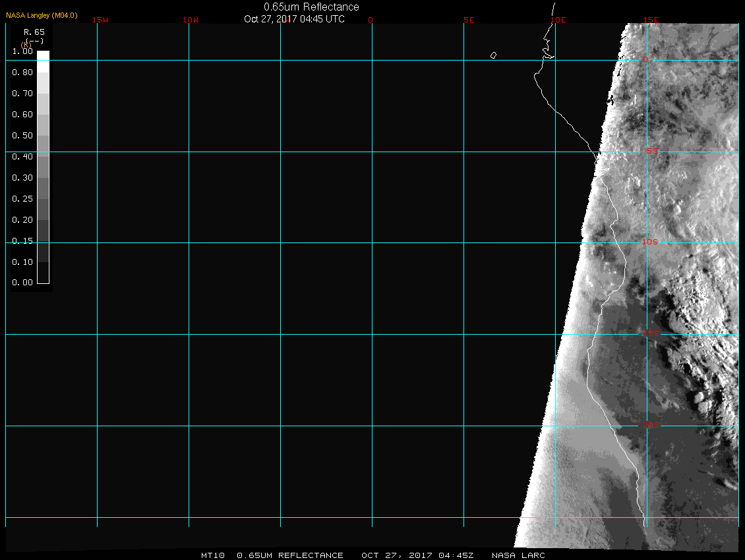Select the 20S latitude label

(x=650, y=426)
